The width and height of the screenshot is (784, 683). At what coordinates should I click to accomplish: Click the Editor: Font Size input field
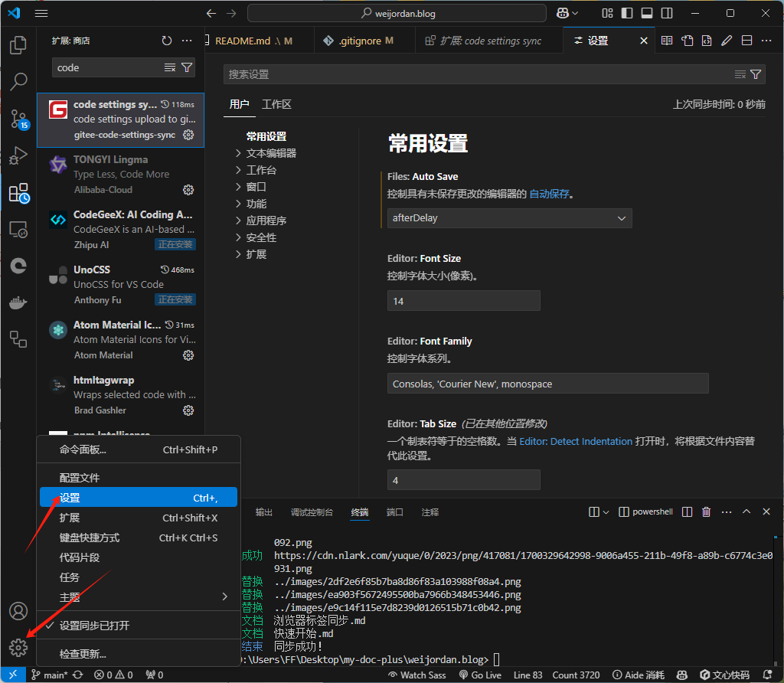pos(463,301)
